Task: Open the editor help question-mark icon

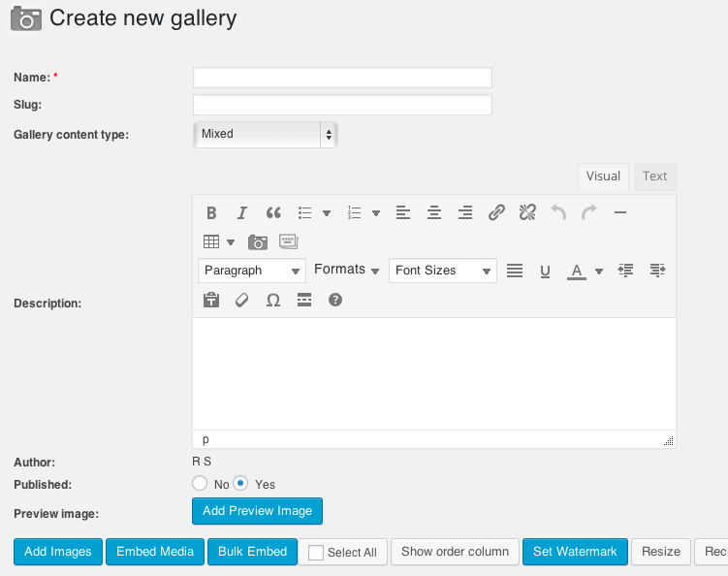Action: click(x=335, y=301)
